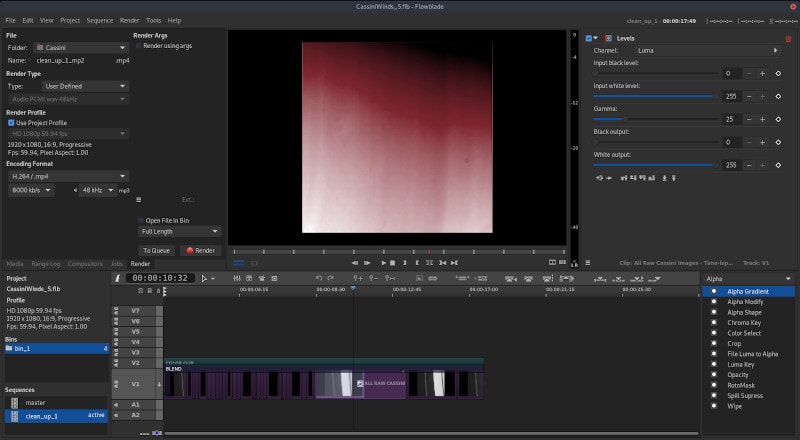Click the Levels filter color icon
800x440 pixels.
pyautogui.click(x=607, y=38)
